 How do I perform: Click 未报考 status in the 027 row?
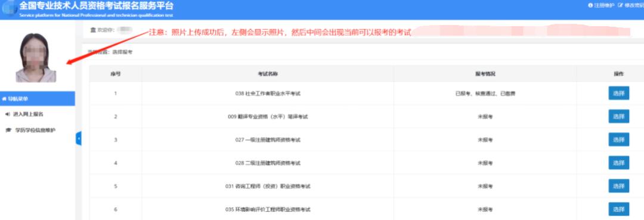point(485,140)
